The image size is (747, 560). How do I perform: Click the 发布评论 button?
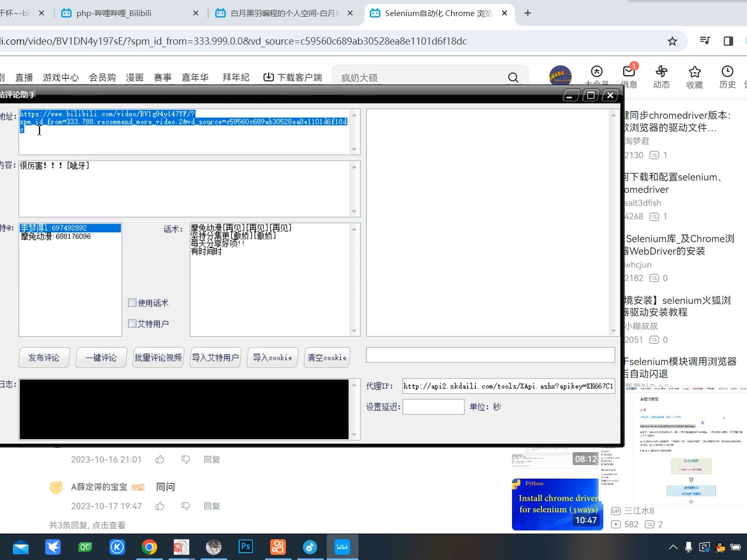pyautogui.click(x=44, y=358)
